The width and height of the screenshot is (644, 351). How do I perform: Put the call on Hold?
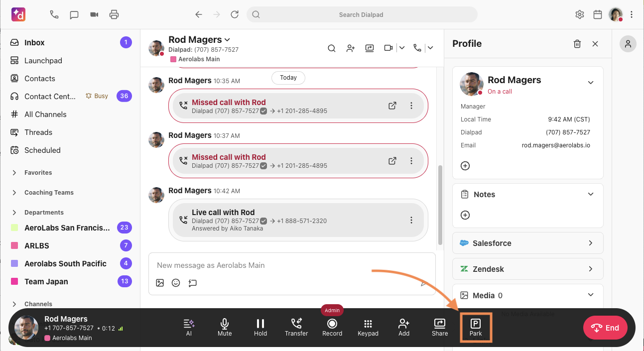[x=260, y=327]
